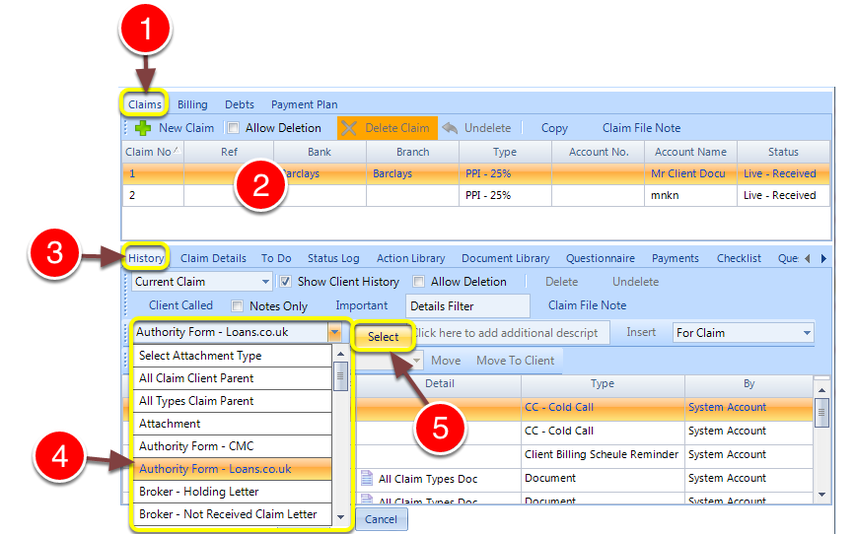Viewport: 855px width, 534px height.
Task: Click the orange X Delete Claim icon
Action: tap(349, 128)
